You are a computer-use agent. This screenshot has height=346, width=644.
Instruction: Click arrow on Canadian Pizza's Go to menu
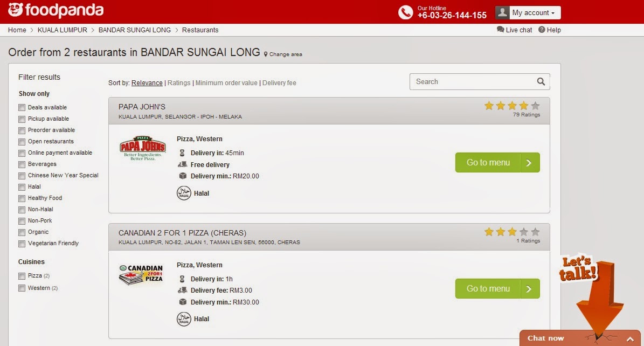pos(530,289)
